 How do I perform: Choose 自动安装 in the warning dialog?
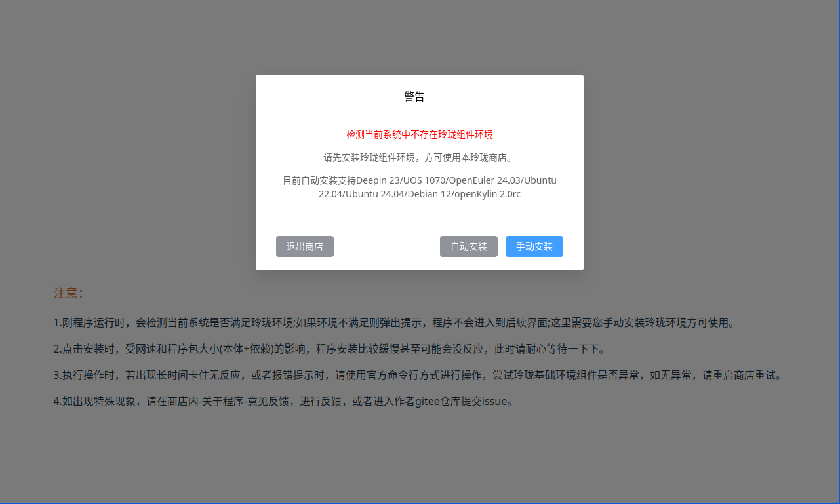click(x=469, y=246)
